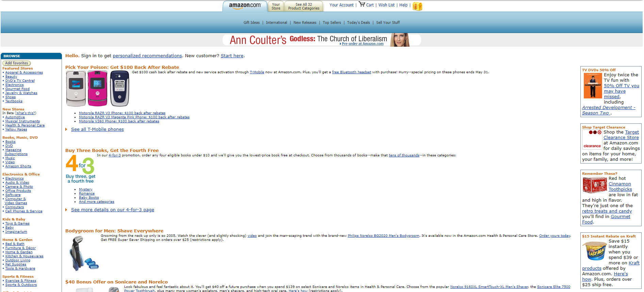Open retro treats and candy link
This screenshot has height=292, width=644.
607,211
